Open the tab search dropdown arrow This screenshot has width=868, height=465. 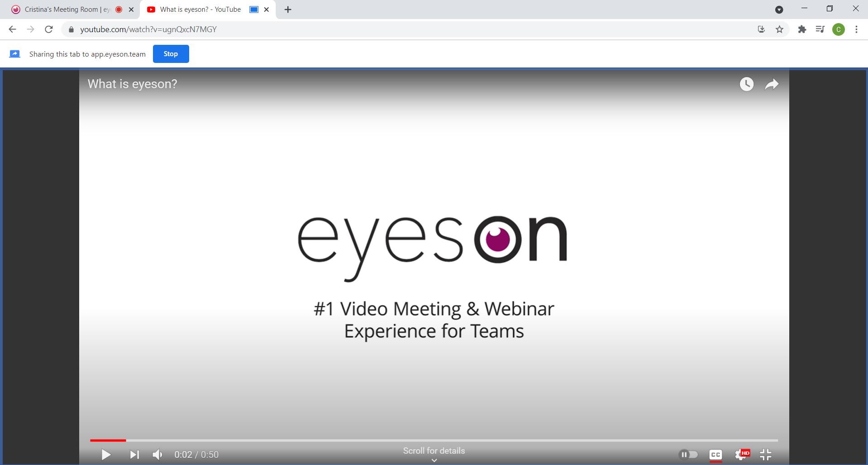click(x=779, y=10)
